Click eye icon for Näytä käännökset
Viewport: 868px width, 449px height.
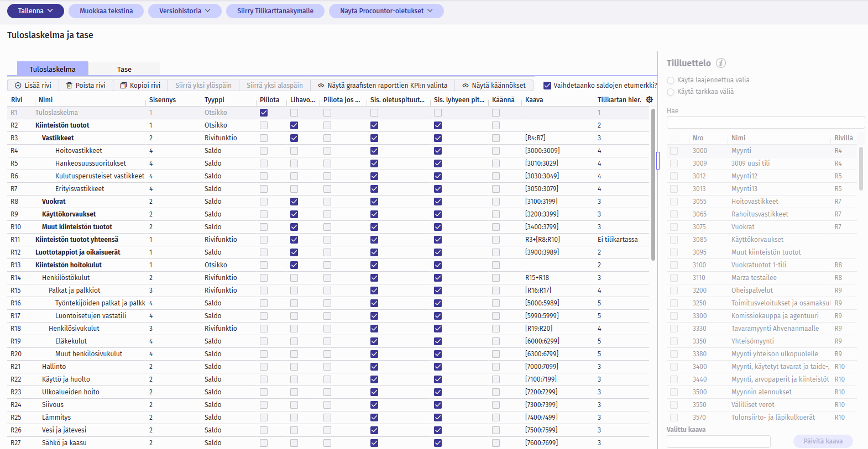(x=466, y=86)
